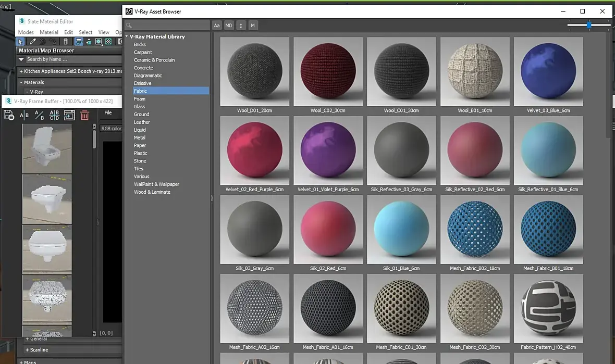Select the arrow pointer tool in Slate Editor
This screenshot has height=364, width=615.
[x=21, y=42]
